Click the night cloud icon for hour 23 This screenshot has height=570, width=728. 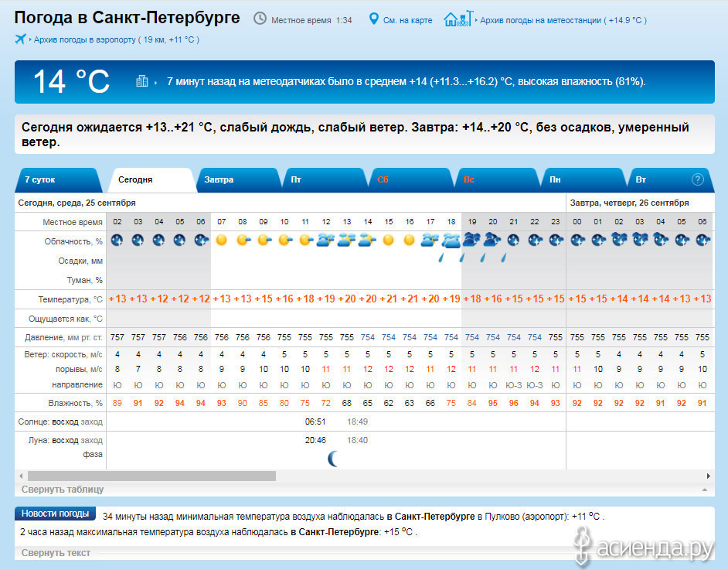556,241
